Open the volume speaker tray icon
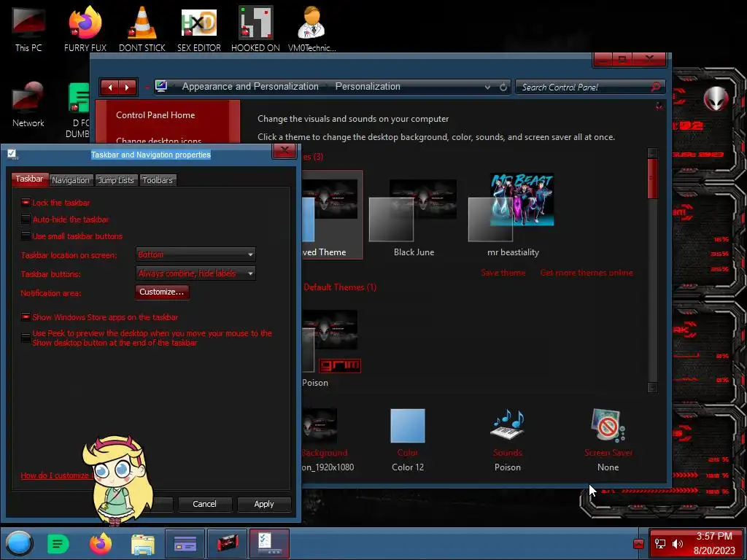 (x=677, y=543)
